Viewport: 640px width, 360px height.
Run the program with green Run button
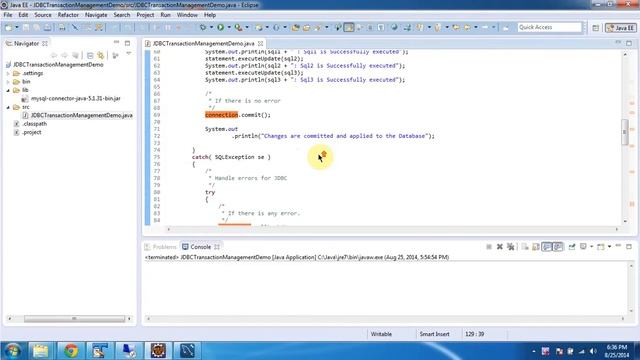pos(220,27)
